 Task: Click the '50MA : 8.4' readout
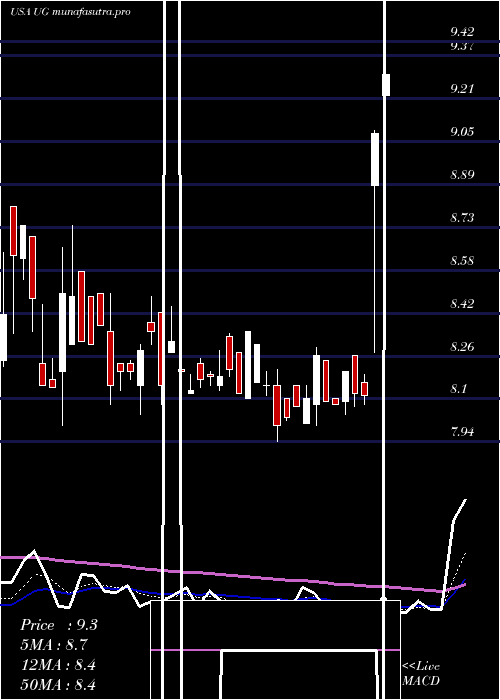click(x=58, y=684)
